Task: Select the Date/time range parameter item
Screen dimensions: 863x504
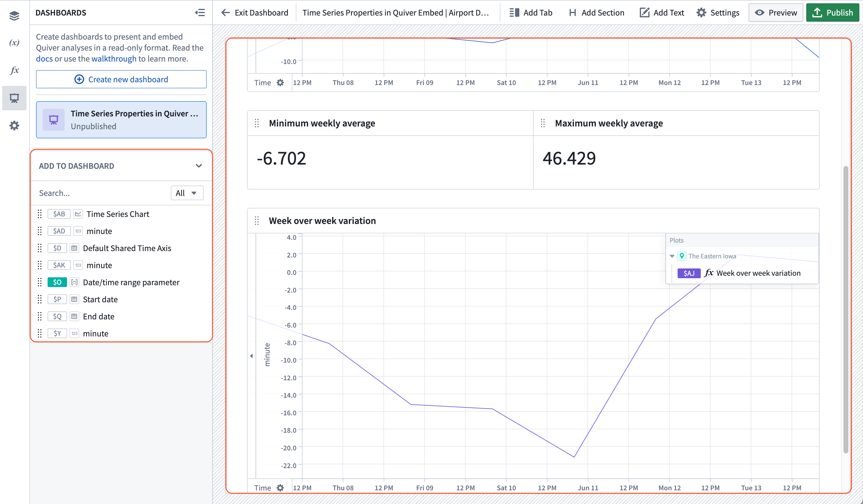Action: 131,282
